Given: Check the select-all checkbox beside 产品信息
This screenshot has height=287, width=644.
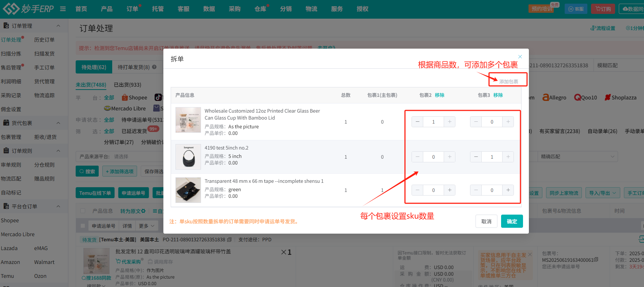Looking at the screenshot, I should (x=83, y=211).
